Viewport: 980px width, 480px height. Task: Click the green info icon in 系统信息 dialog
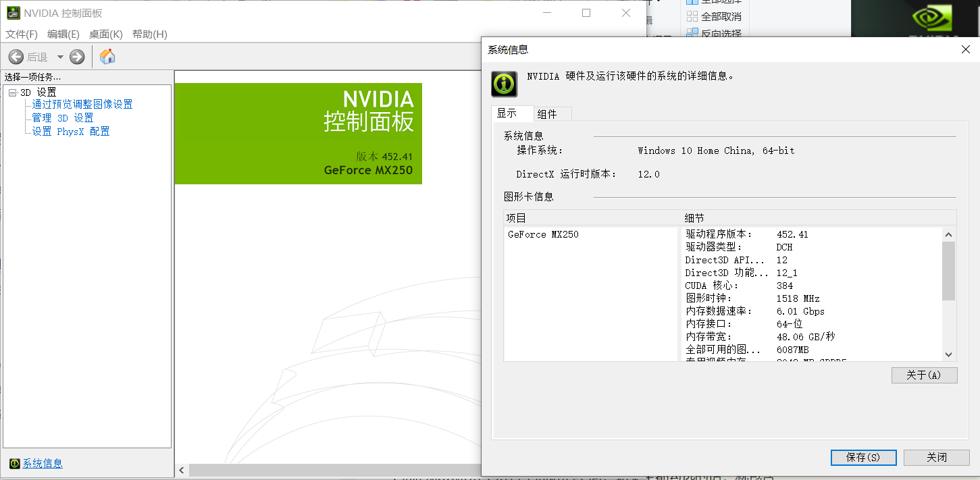504,84
